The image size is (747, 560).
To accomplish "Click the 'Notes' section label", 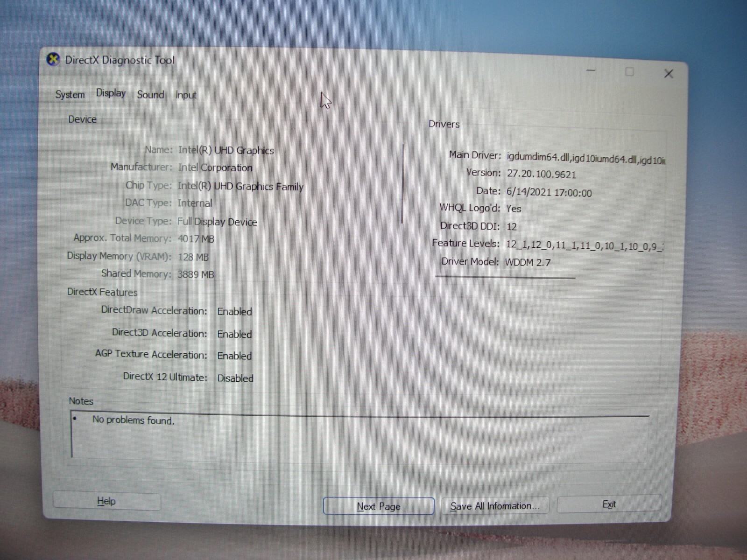I will 81,401.
